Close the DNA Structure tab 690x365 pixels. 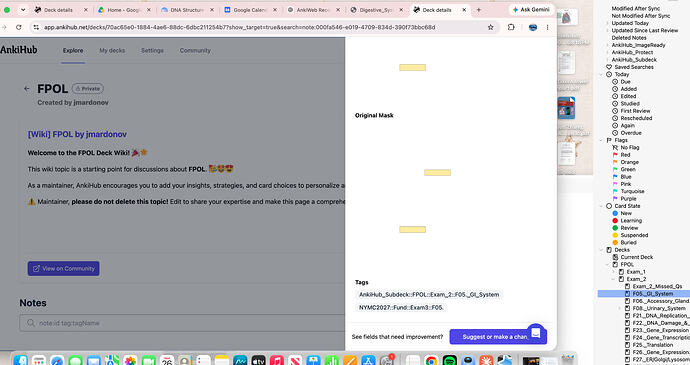tap(212, 10)
